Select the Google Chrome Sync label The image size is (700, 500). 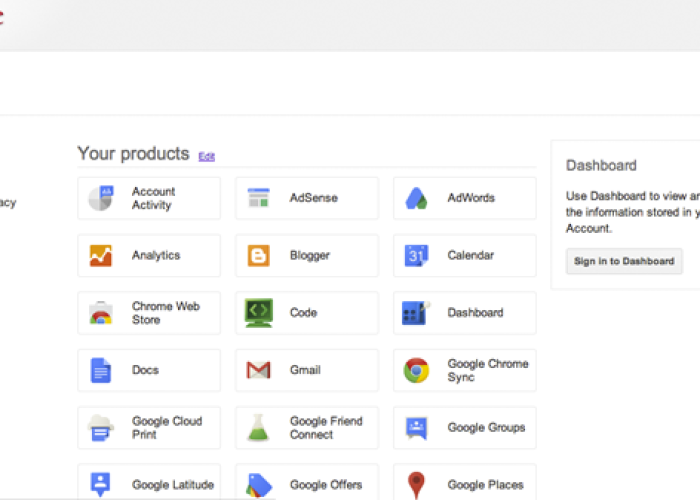click(488, 371)
